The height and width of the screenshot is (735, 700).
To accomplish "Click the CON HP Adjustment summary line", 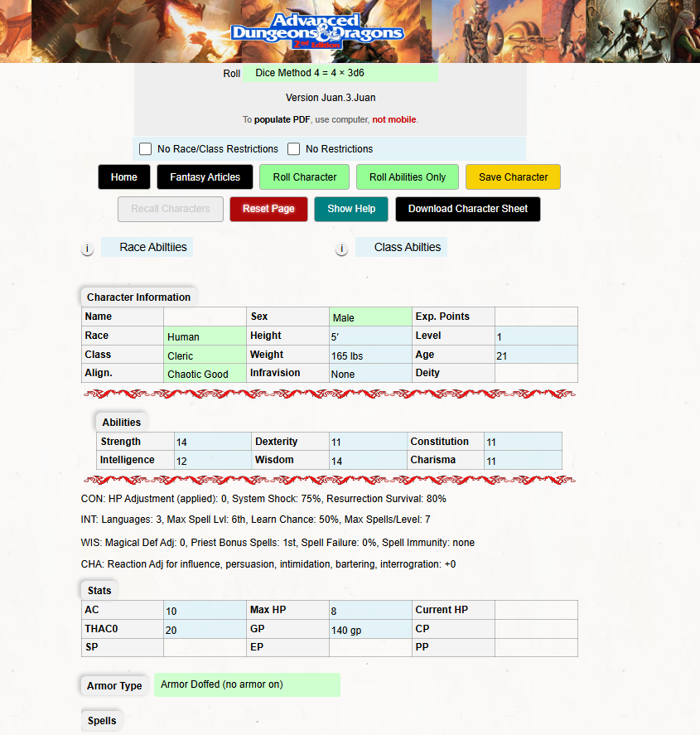I will click(263, 499).
